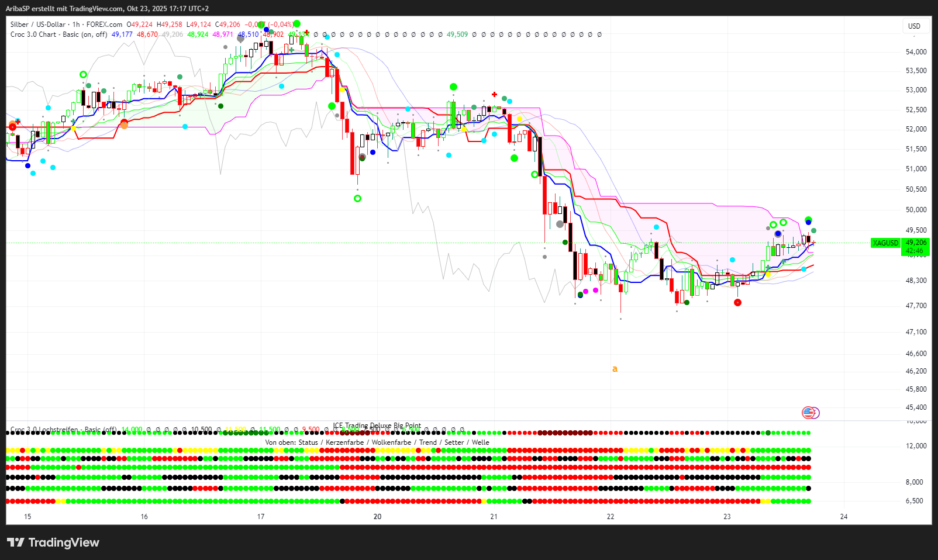Click the US flag economic event icon
This screenshot has height=560, width=938.
pyautogui.click(x=808, y=413)
